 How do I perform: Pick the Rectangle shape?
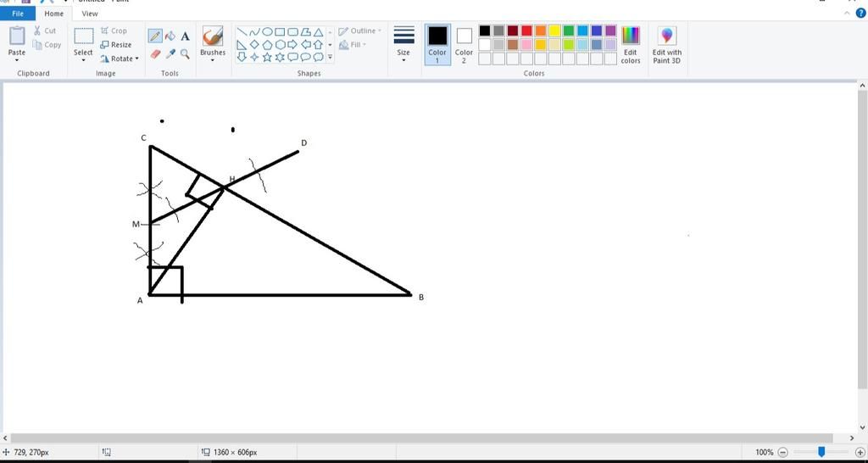(x=280, y=32)
